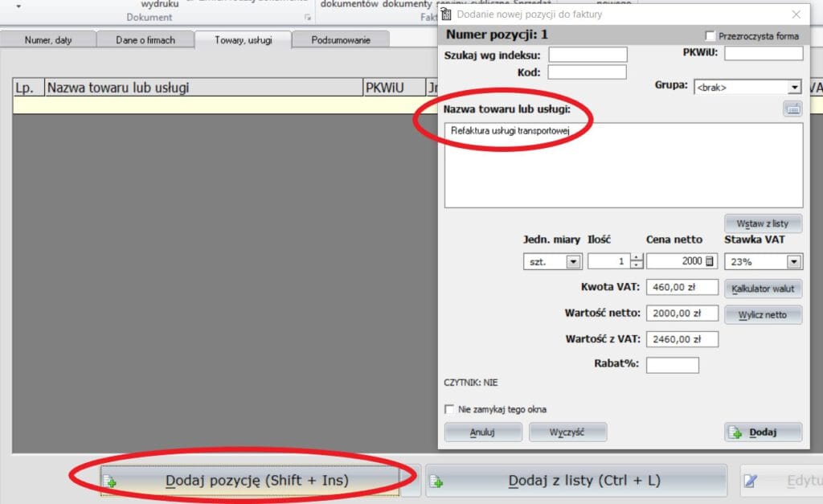Click the Rabat% input field
Image resolution: width=823 pixels, height=504 pixels.
pyautogui.click(x=672, y=365)
